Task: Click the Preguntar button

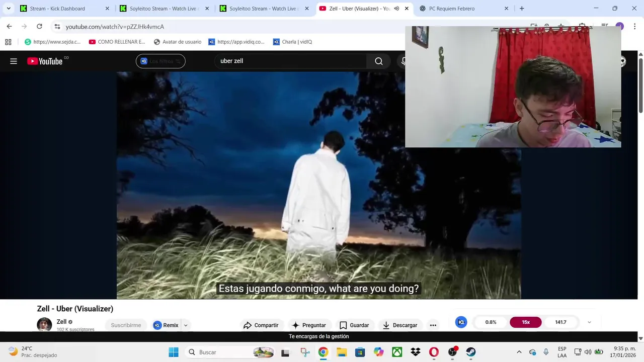Action: pos(309,325)
